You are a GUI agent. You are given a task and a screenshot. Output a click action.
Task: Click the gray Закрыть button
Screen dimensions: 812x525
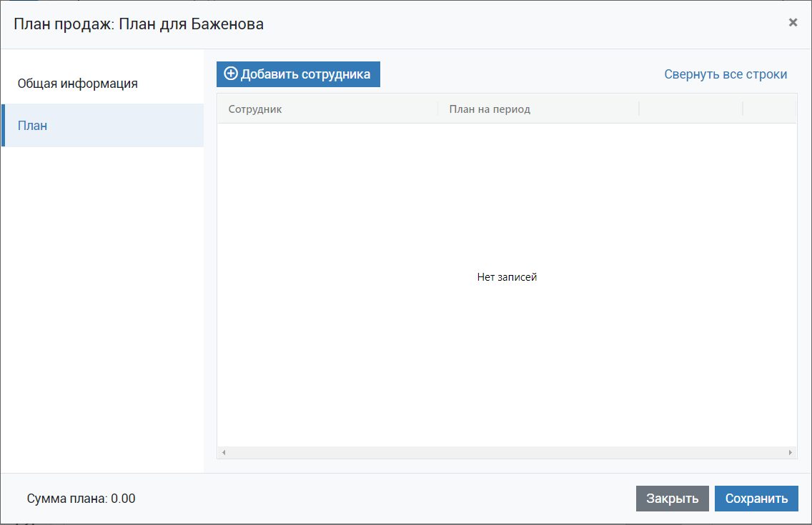[x=672, y=499]
